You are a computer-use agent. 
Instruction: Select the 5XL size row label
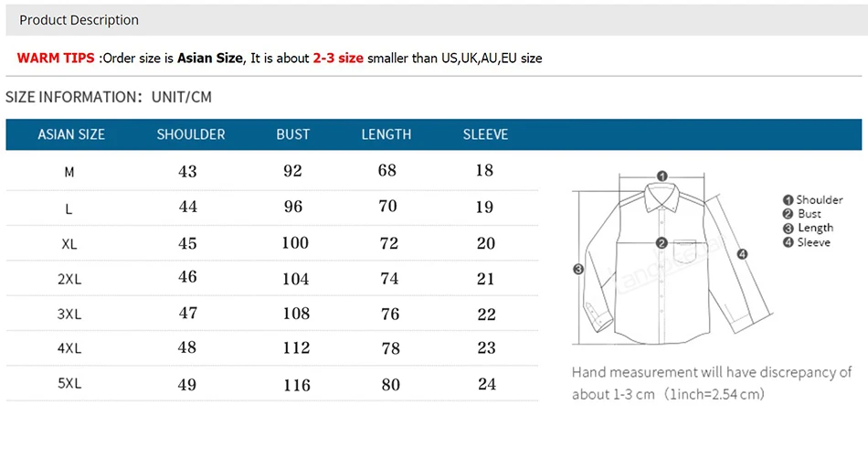[x=69, y=383]
